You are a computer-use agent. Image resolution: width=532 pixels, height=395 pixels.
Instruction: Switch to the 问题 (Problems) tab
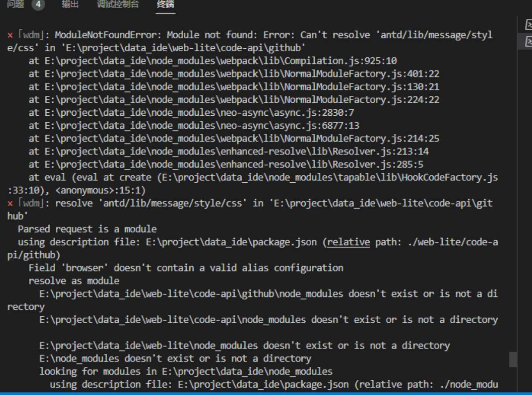[16, 4]
